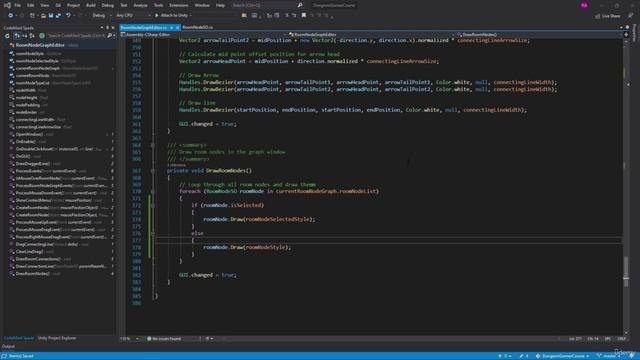Open the Analyze menu
Image resolution: width=640 pixels, height=360 pixels.
[140, 5]
